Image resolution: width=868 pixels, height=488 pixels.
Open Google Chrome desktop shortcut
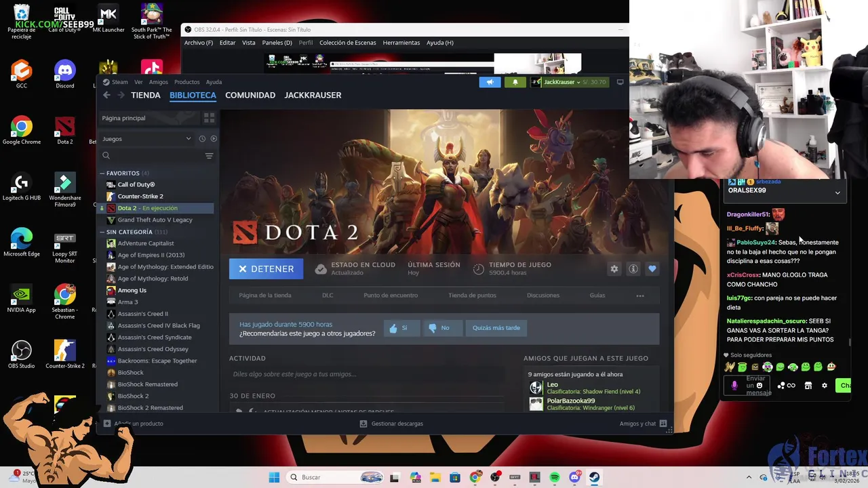[21, 131]
